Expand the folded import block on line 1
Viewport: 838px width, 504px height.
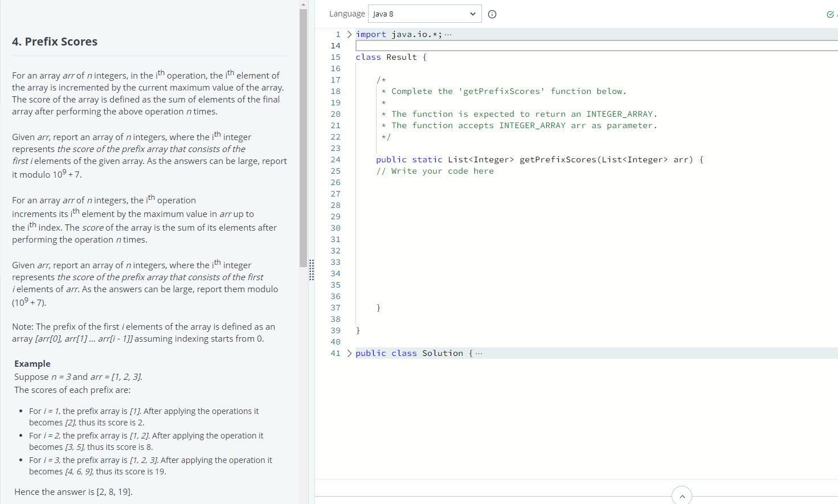coord(349,34)
